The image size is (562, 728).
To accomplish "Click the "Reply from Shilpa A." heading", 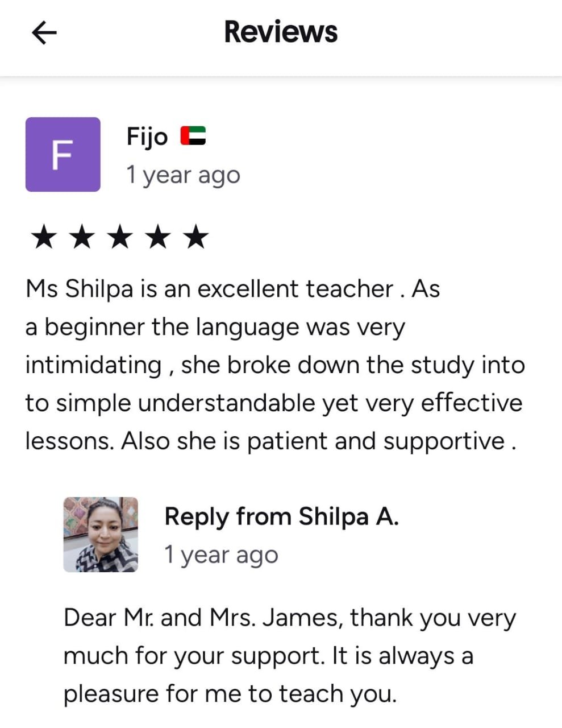I will point(281,516).
